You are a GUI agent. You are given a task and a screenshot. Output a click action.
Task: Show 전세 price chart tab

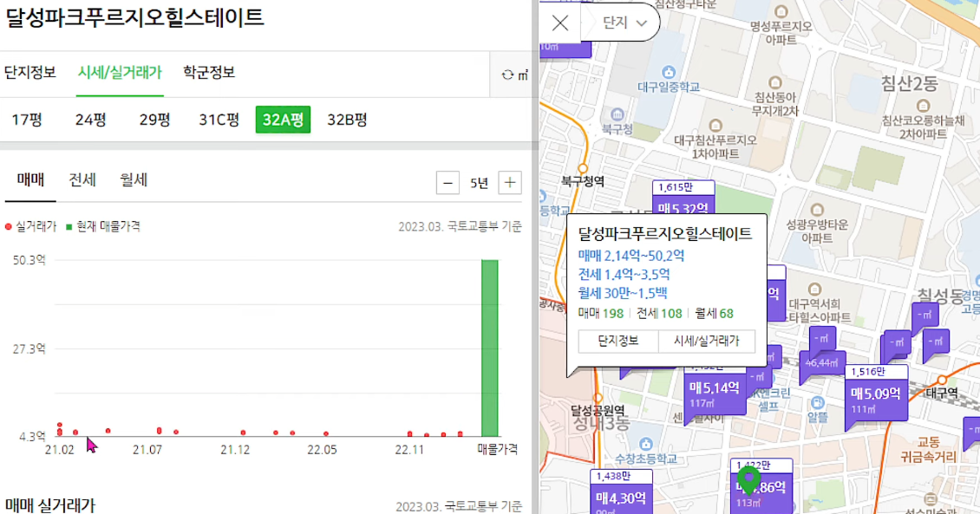pos(82,180)
